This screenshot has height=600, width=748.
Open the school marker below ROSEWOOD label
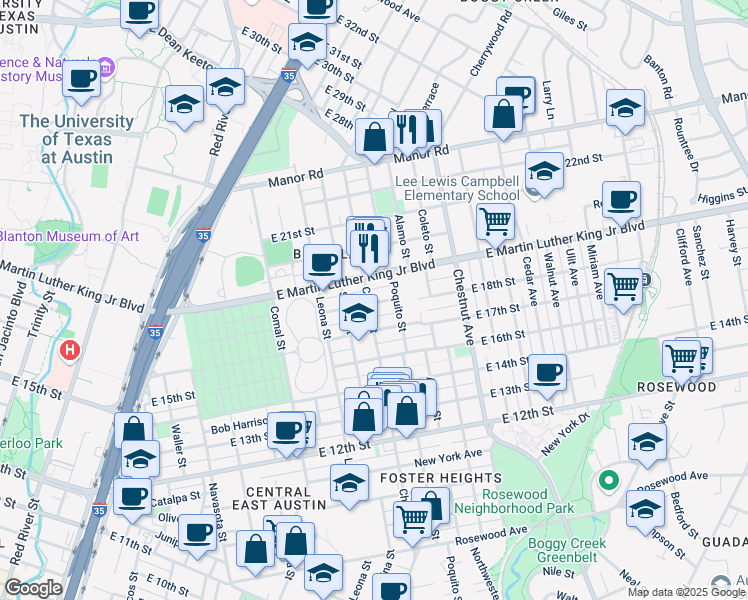click(x=647, y=443)
